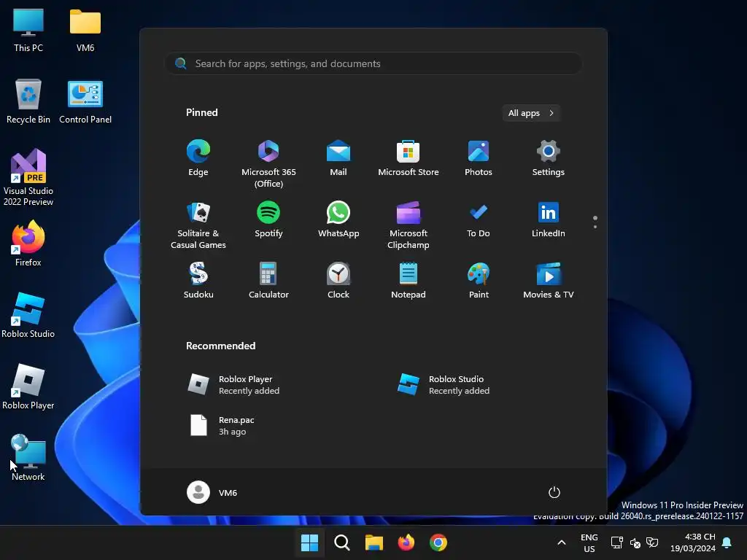The image size is (747, 560).
Task: Select the Network desktop icon
Action: point(28,458)
